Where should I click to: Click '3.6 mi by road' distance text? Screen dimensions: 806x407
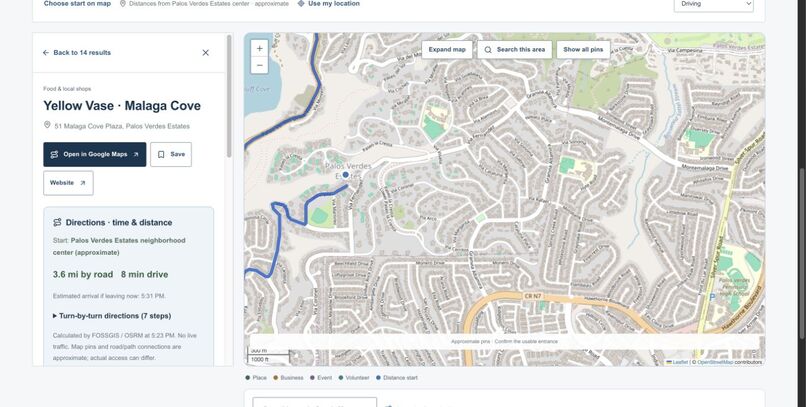click(83, 274)
